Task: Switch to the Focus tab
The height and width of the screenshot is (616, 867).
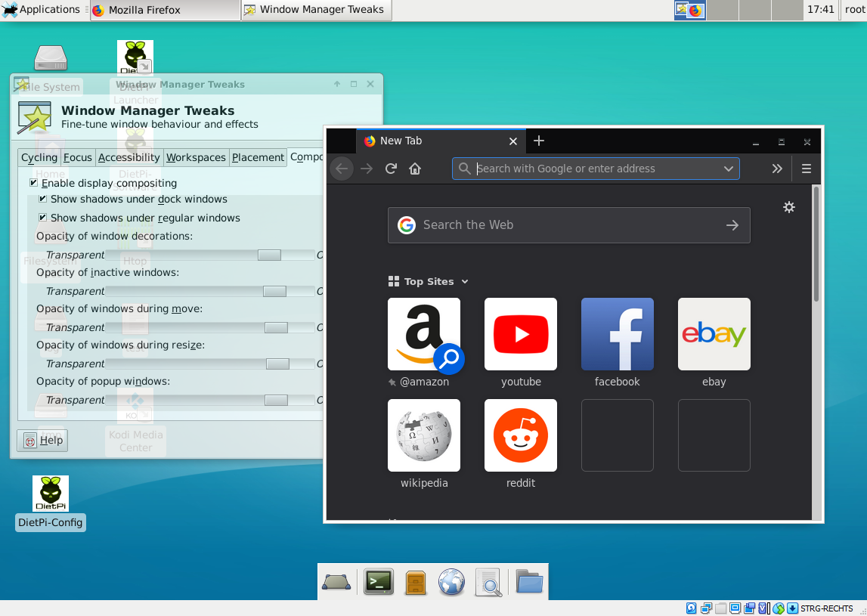Action: pyautogui.click(x=77, y=158)
